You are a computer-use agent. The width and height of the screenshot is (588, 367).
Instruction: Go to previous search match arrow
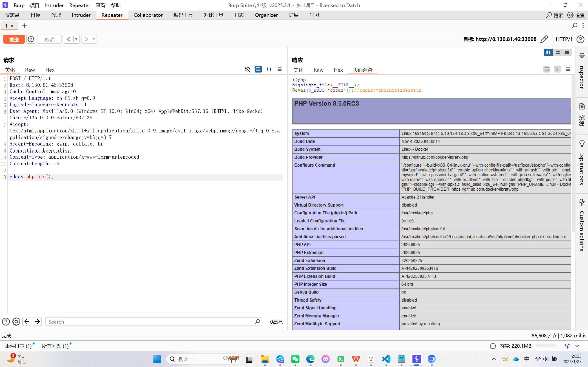[x=27, y=322]
